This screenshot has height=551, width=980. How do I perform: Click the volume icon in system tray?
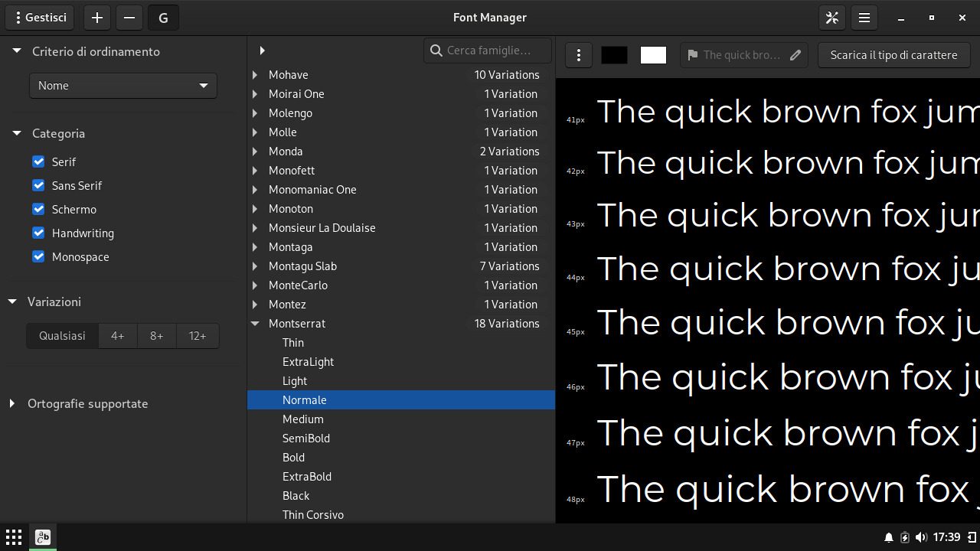tap(921, 537)
